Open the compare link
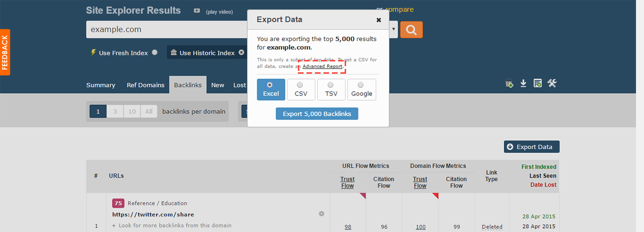644x232 pixels. coord(399,9)
